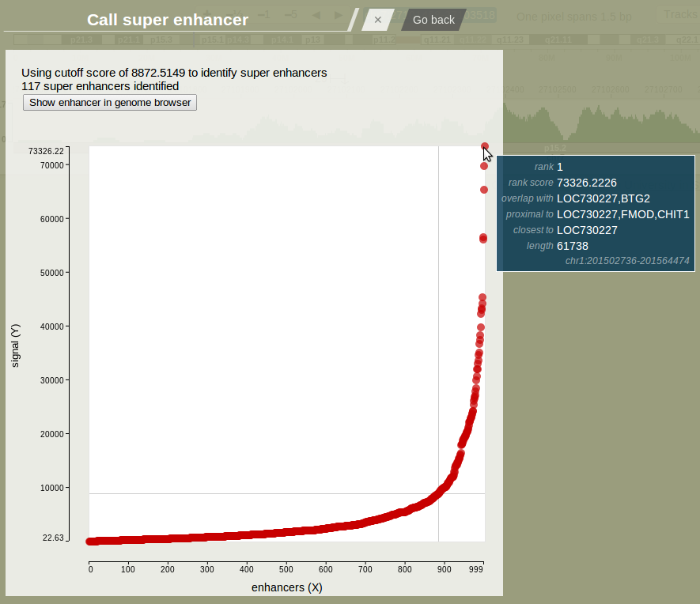Click the CHIT1 proximal gene link
700x604 pixels.
674,214
